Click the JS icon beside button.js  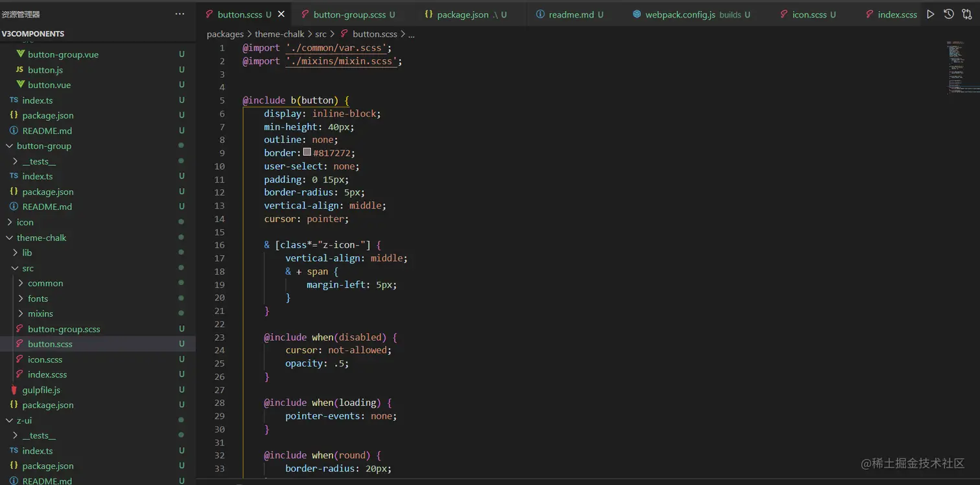pyautogui.click(x=20, y=70)
